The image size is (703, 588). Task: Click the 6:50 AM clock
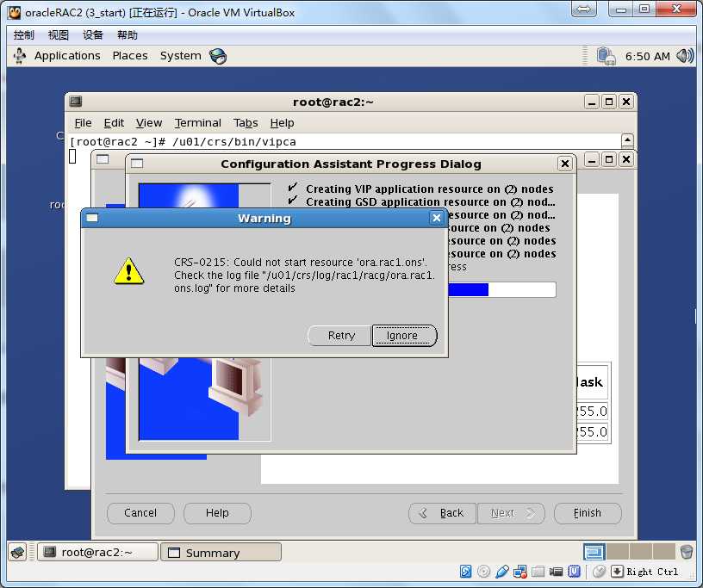coord(647,57)
